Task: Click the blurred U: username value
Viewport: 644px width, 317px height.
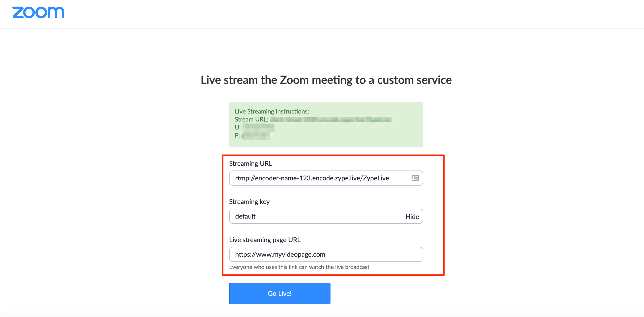Action: pyautogui.click(x=259, y=127)
